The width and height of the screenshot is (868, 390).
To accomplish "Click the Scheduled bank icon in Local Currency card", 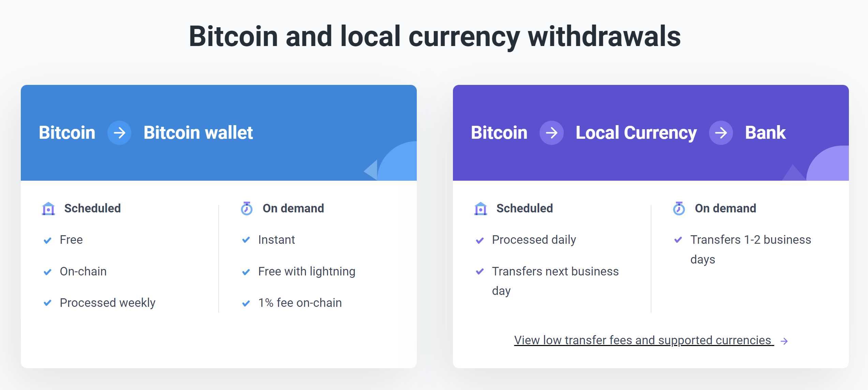I will pyautogui.click(x=481, y=208).
